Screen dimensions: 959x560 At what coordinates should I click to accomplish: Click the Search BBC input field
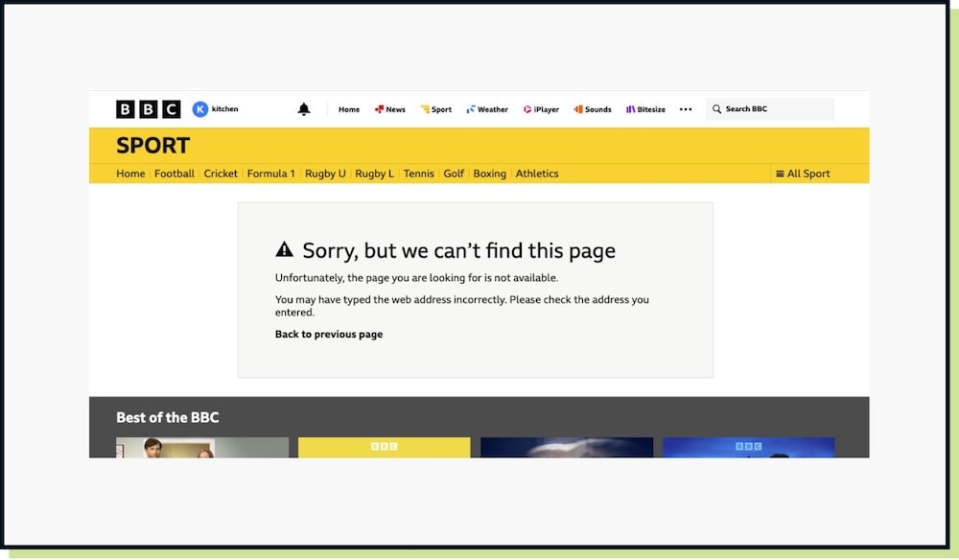770,108
